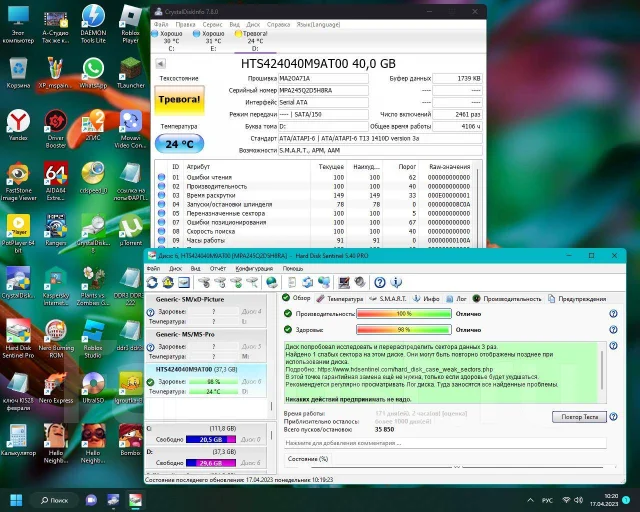The width and height of the screenshot is (640, 512).
Task: Open Язык(Language) menu in CrystalDiskInfo
Action: pyautogui.click(x=318, y=24)
